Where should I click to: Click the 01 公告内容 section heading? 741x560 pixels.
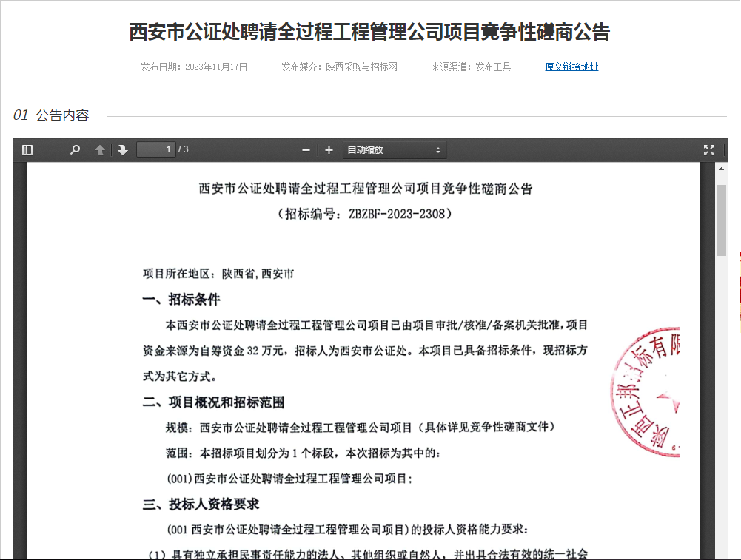tap(51, 115)
